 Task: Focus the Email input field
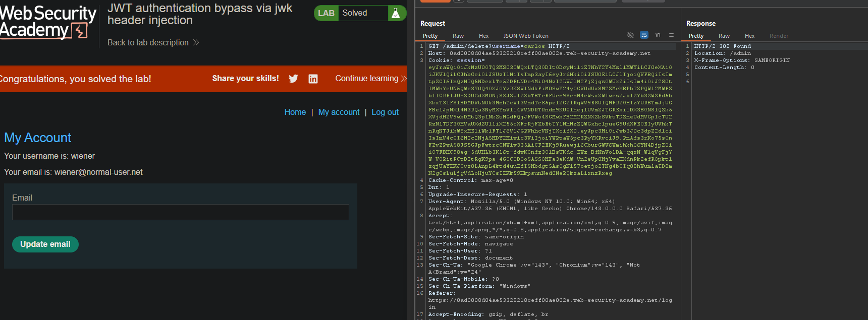click(181, 212)
